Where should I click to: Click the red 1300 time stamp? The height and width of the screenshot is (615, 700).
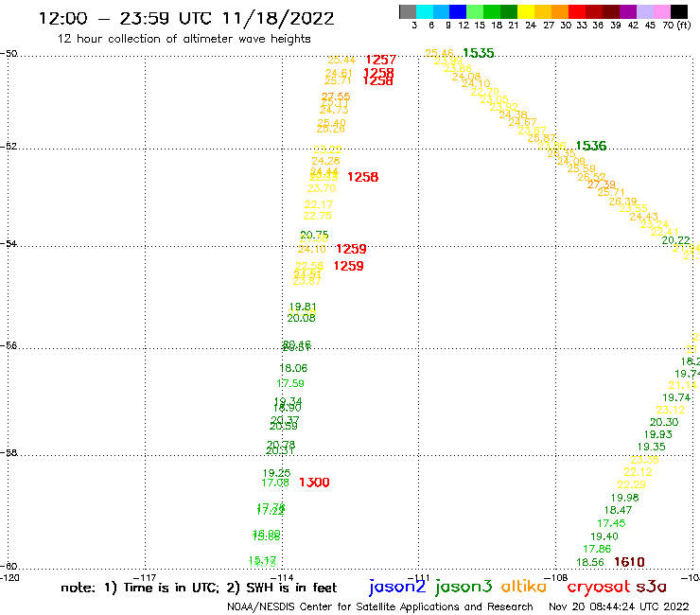(314, 483)
